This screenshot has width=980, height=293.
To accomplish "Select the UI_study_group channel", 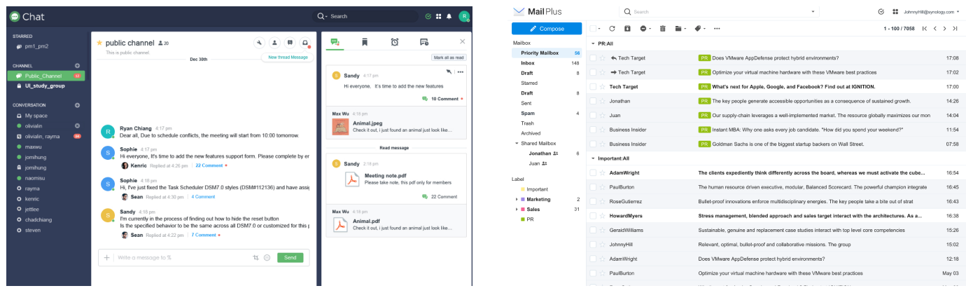I will tap(45, 86).
